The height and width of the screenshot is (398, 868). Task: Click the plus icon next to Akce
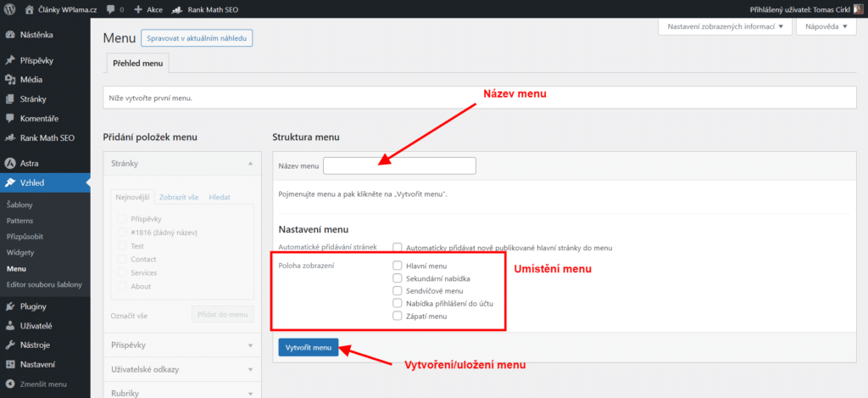(x=139, y=9)
